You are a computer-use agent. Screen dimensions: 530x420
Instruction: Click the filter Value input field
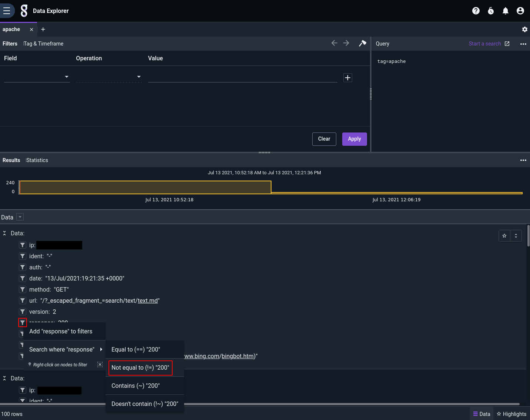coord(243,77)
